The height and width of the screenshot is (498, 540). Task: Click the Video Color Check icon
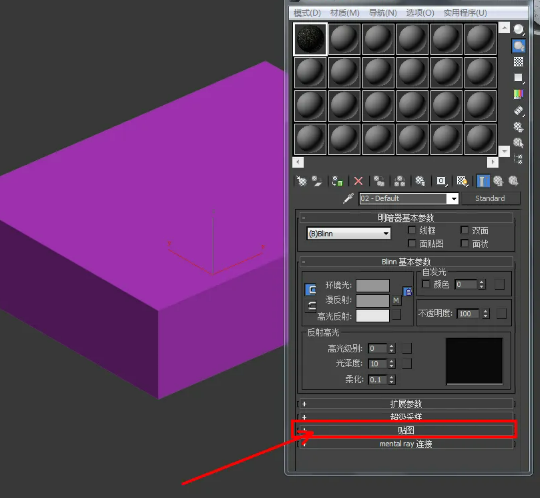[519, 94]
